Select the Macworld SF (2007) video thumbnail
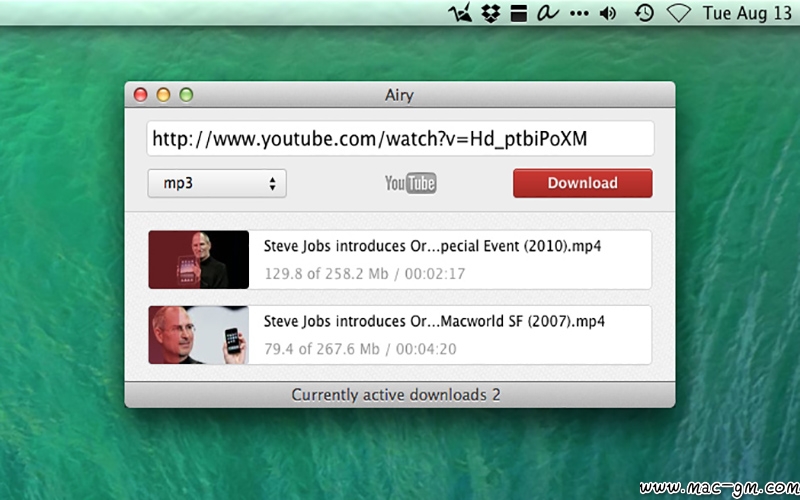Viewport: 800px width, 500px height. tap(198, 335)
